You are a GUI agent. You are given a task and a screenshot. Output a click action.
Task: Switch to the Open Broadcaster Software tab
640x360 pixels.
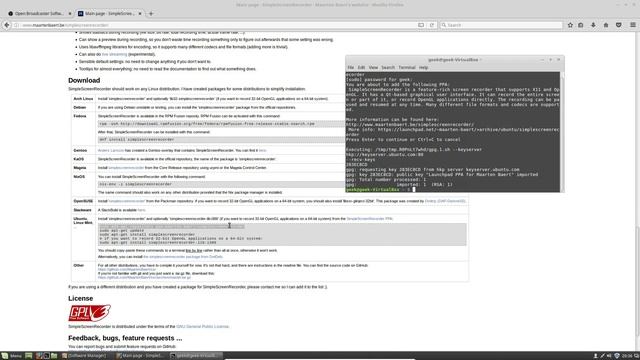coord(39,13)
